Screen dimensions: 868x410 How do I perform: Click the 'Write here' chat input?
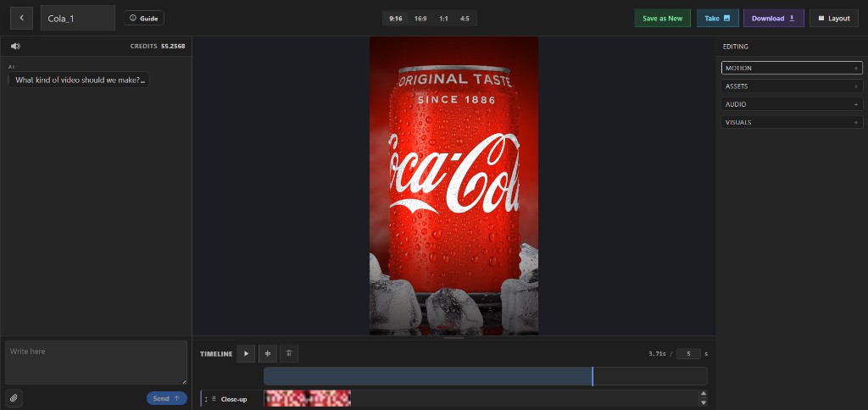coord(97,363)
